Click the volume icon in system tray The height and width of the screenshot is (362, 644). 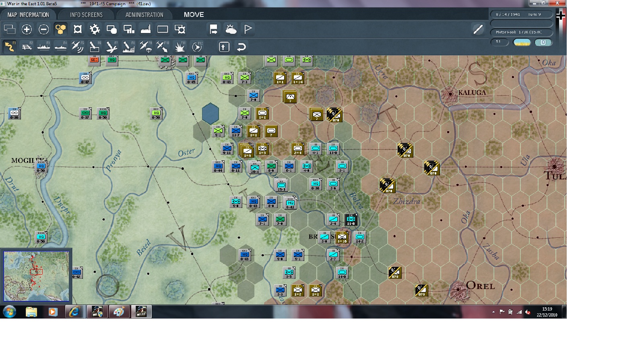point(528,312)
